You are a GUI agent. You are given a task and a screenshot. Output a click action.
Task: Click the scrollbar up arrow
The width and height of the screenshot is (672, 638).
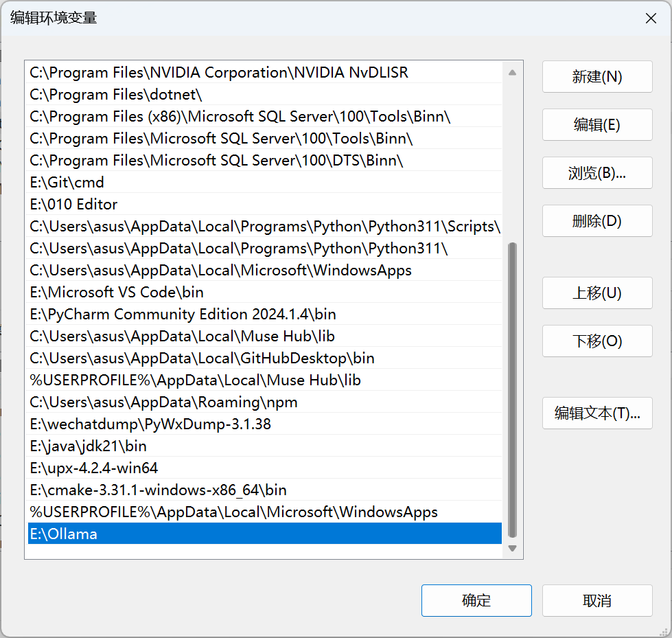[512, 73]
